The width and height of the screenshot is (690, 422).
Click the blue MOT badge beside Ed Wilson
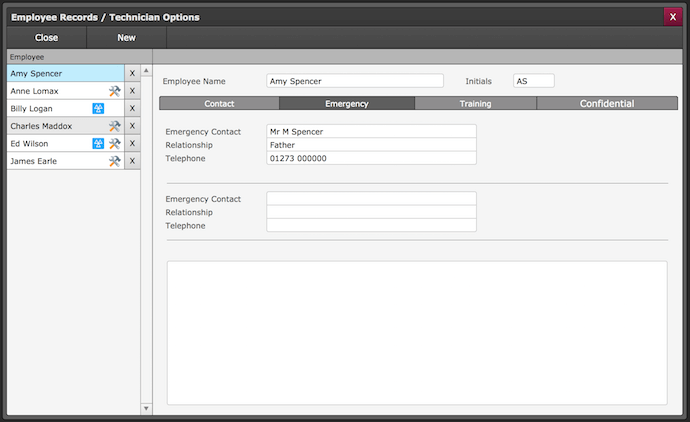tap(98, 143)
